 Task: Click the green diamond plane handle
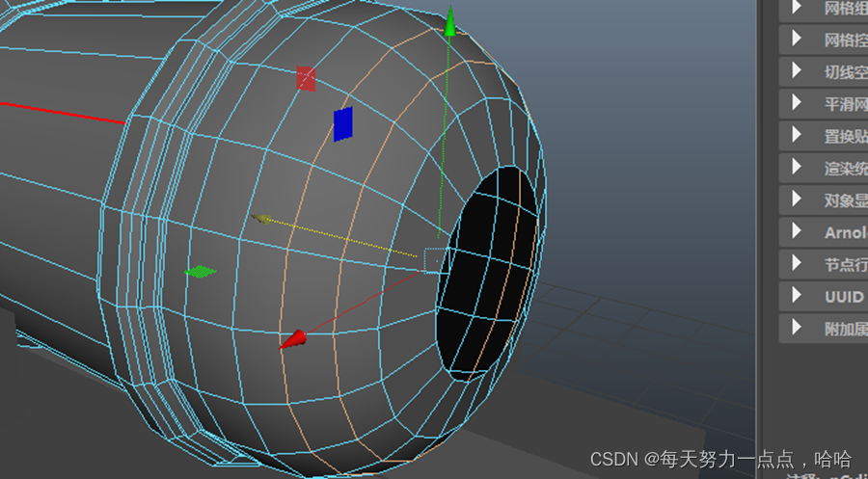pos(201,271)
